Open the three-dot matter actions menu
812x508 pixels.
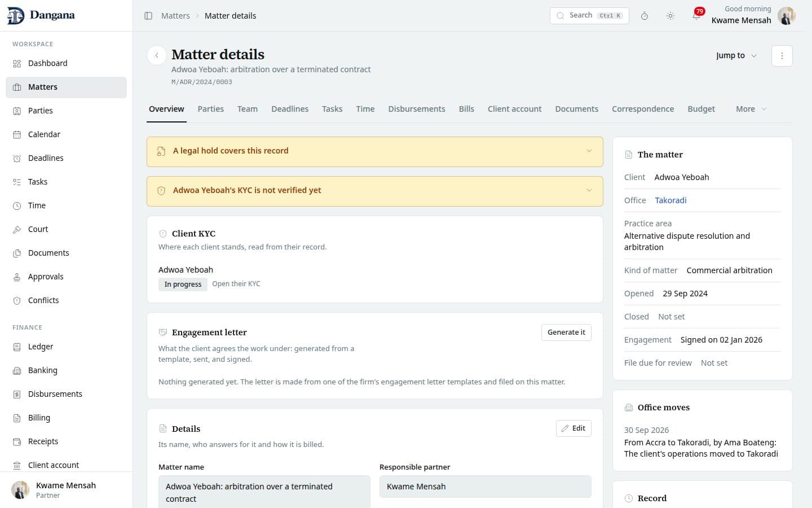[782, 56]
